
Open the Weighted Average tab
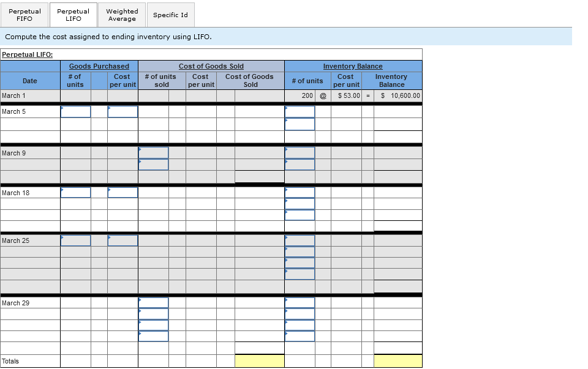pyautogui.click(x=122, y=15)
